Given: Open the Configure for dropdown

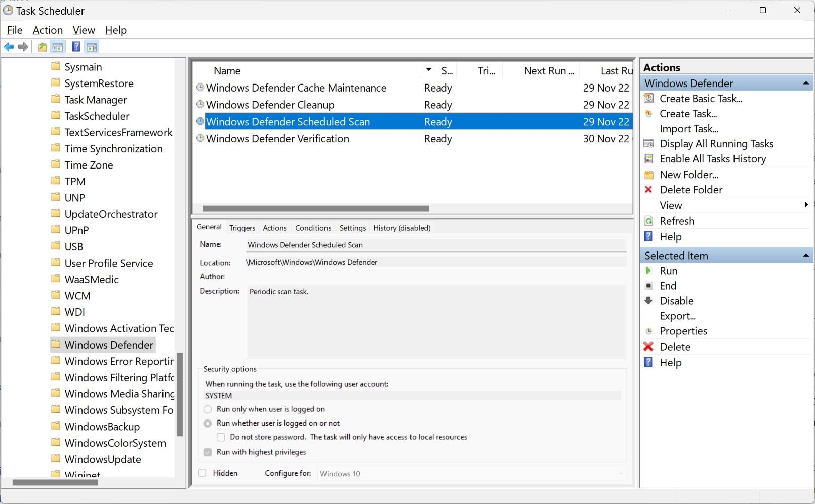Looking at the screenshot, I should pos(472,474).
